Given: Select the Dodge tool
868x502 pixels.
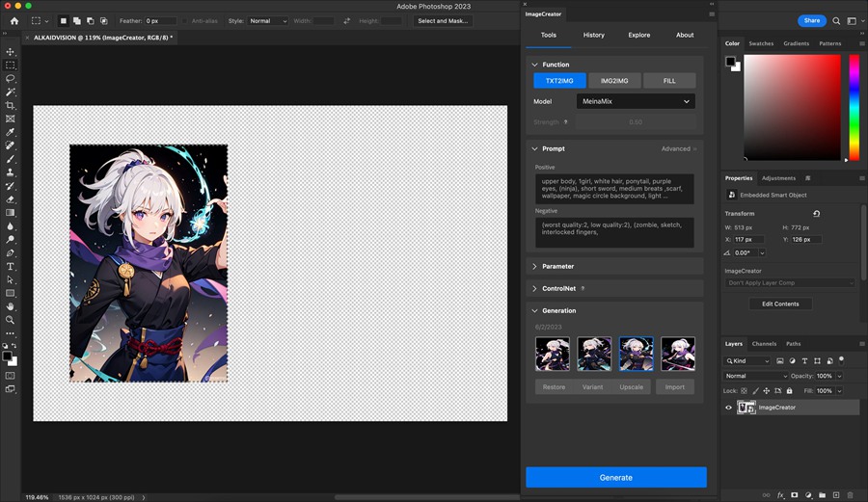Looking at the screenshot, I should [x=10, y=239].
